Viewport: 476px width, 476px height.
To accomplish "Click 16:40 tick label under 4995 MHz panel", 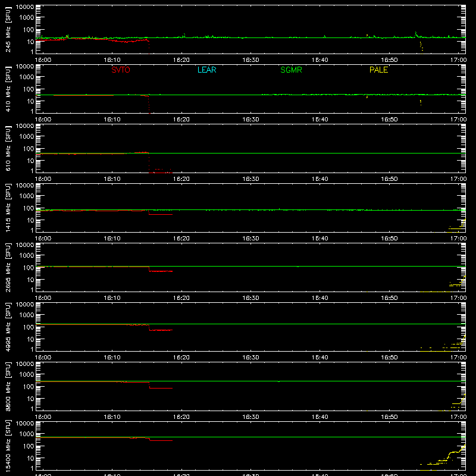I will click(x=320, y=358).
